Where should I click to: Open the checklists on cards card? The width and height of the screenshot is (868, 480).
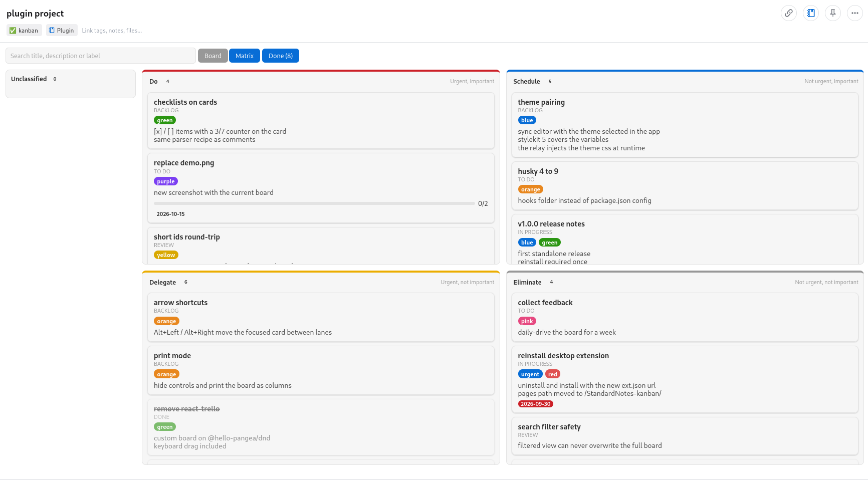(321, 121)
